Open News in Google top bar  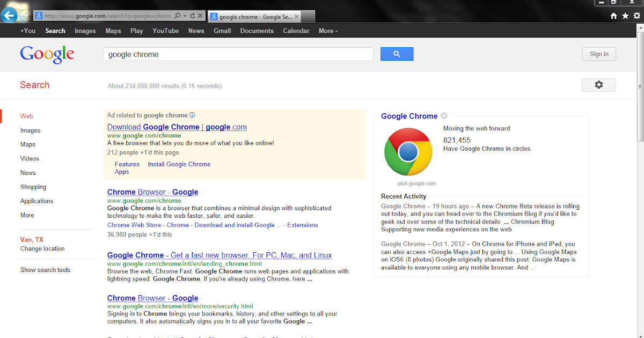(x=196, y=31)
